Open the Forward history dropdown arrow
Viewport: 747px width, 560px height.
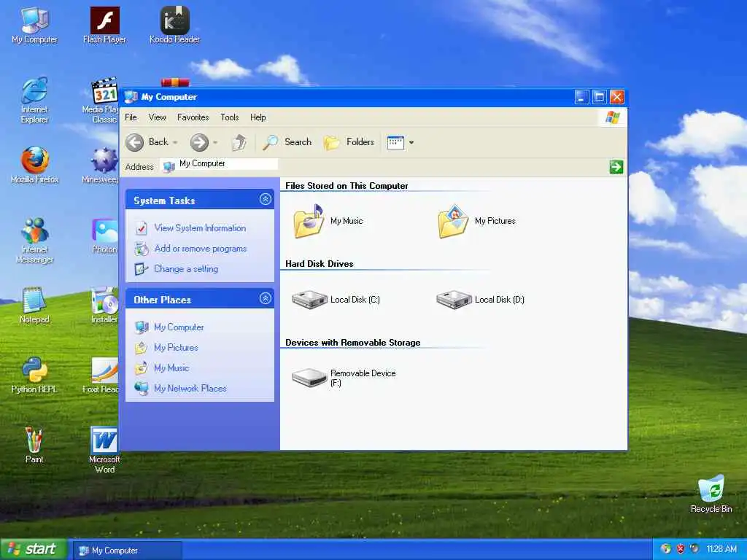(215, 142)
